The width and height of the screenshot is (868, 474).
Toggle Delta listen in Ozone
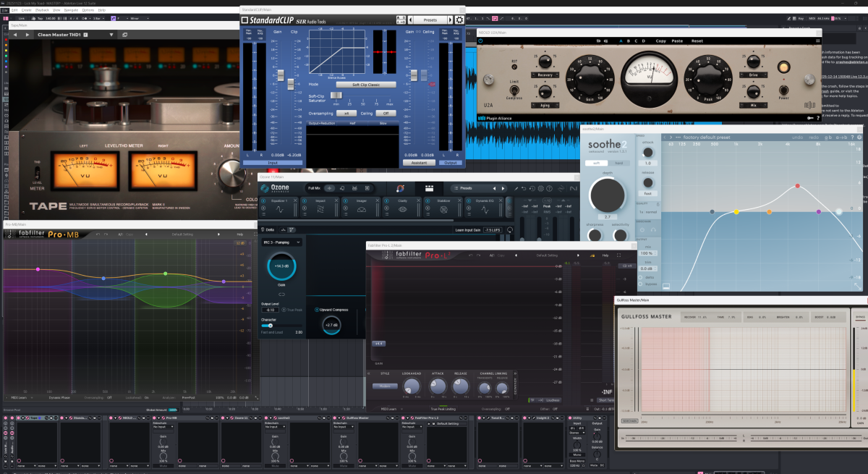[x=268, y=229]
